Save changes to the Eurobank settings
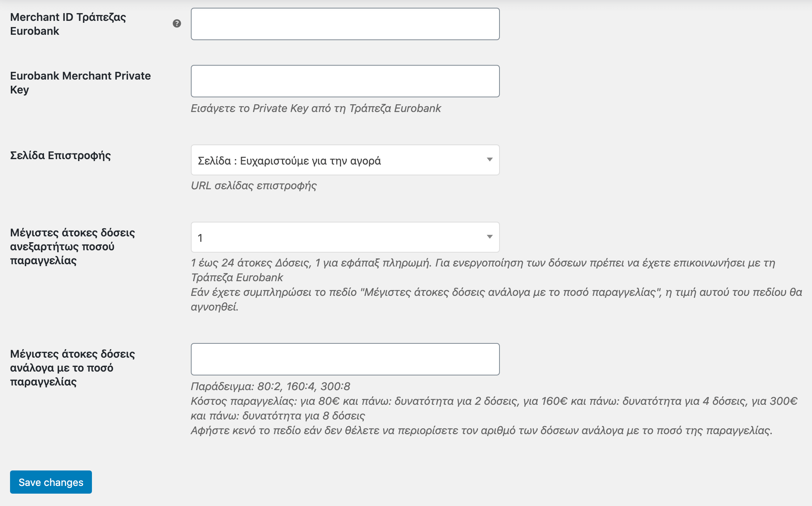The image size is (812, 506). pyautogui.click(x=51, y=482)
